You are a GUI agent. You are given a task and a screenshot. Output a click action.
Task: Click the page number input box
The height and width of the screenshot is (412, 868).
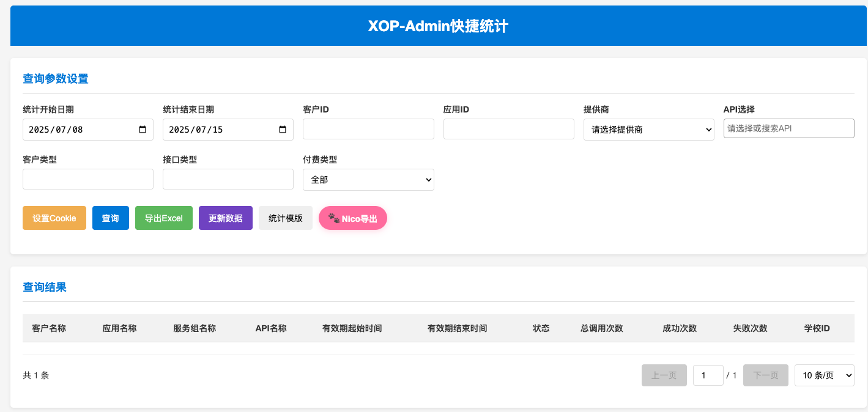click(708, 375)
